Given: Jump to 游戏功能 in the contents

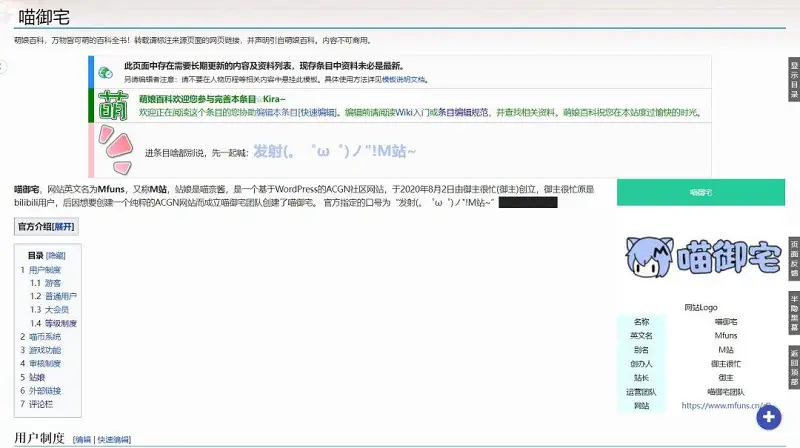Looking at the screenshot, I should pyautogui.click(x=45, y=350).
